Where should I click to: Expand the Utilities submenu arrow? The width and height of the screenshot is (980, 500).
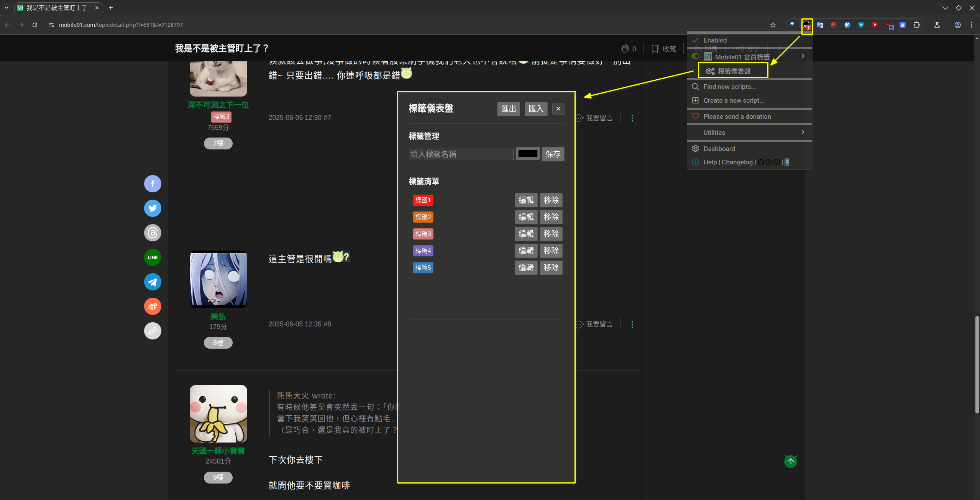click(x=803, y=132)
